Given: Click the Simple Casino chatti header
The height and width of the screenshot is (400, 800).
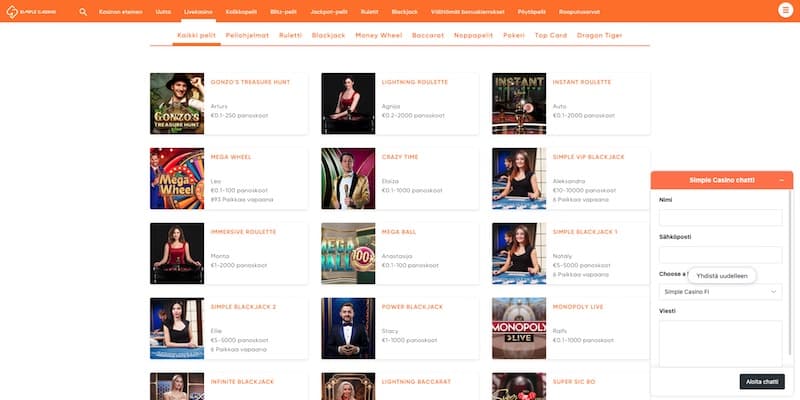Looking at the screenshot, I should tap(721, 180).
